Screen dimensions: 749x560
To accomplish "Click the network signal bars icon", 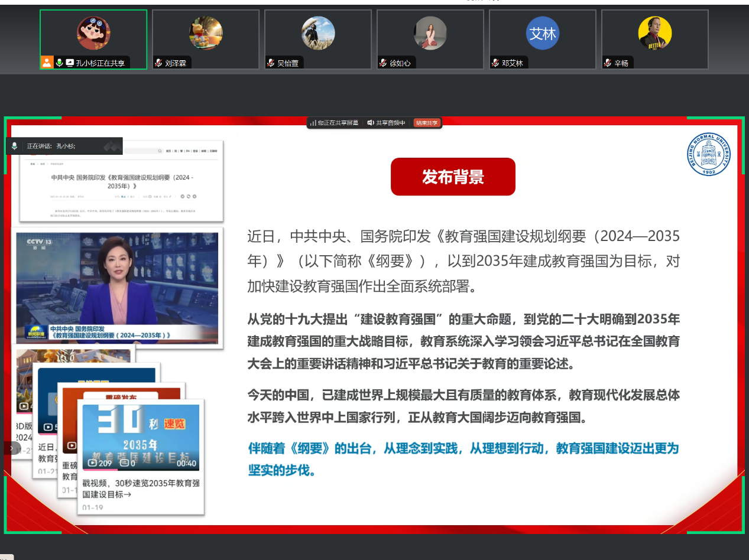I will click(x=312, y=123).
